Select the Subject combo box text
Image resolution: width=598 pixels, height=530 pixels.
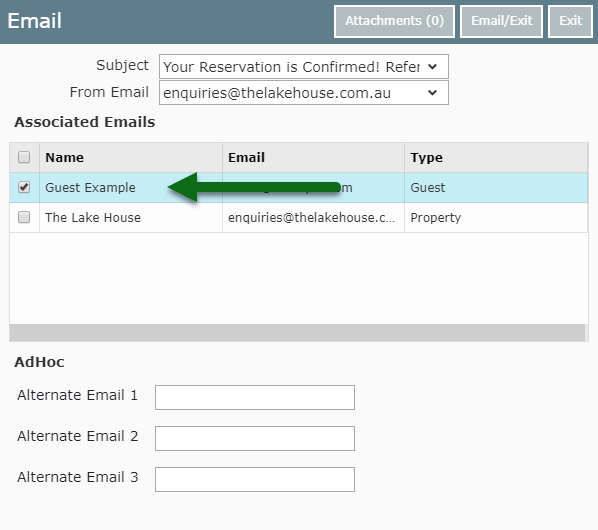[x=292, y=67]
